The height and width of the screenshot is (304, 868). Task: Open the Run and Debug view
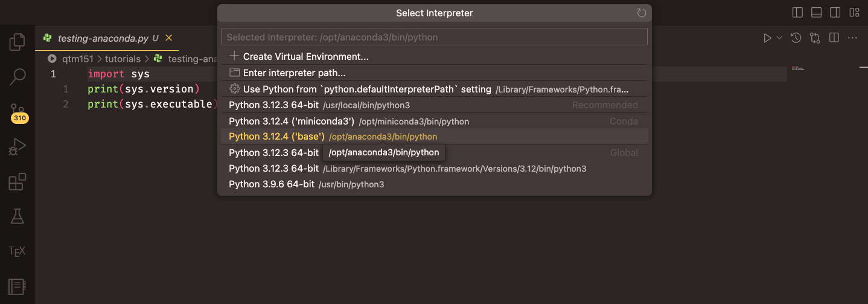[17, 147]
